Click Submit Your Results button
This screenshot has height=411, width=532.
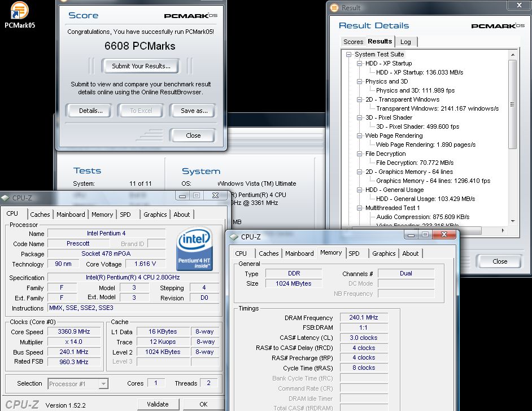(141, 66)
